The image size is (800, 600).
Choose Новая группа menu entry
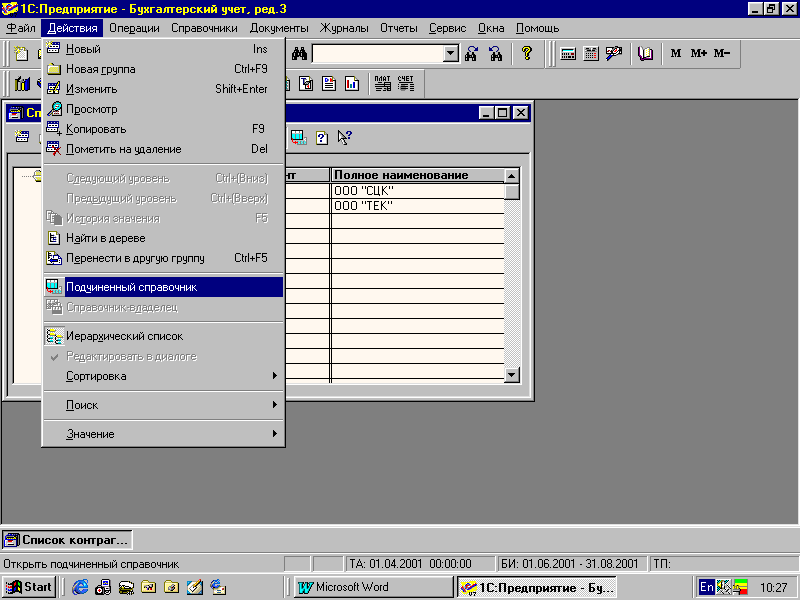(163, 69)
